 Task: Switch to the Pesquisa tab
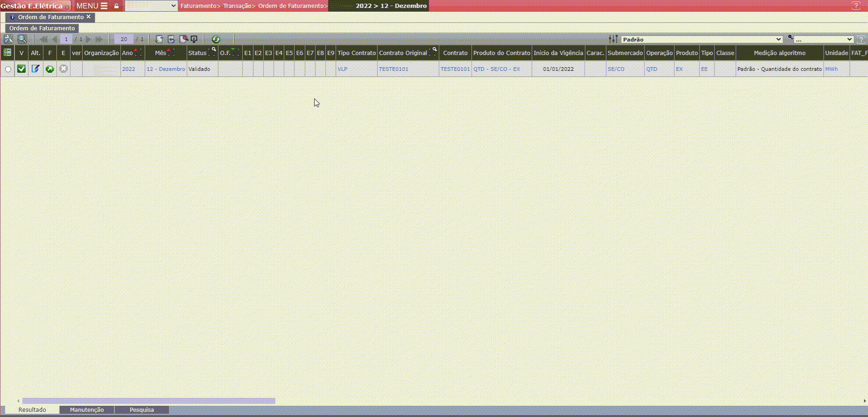(141, 410)
